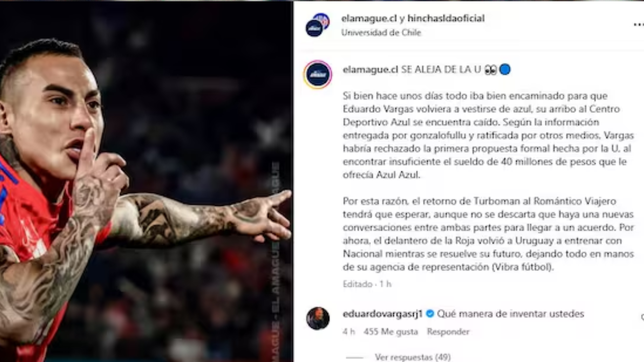Open the three-dots post options menu
The width and height of the screenshot is (644, 362).
[x=638, y=24]
